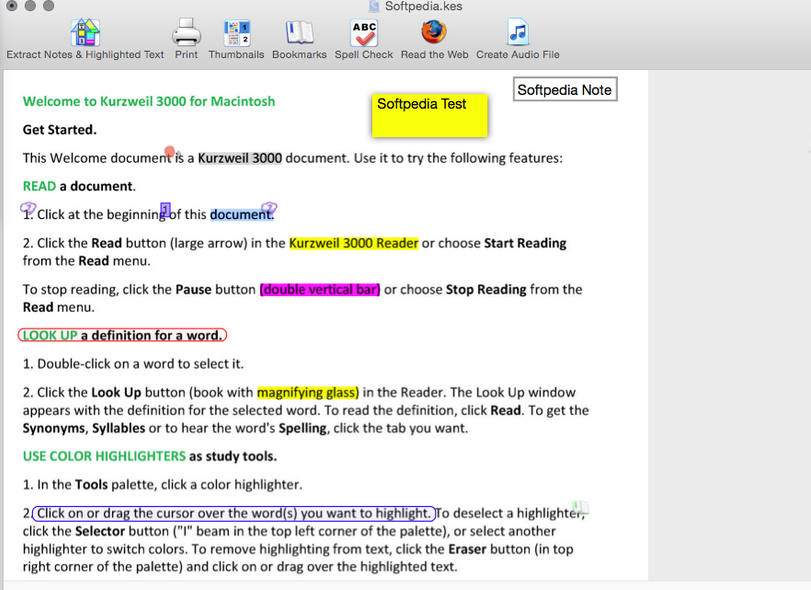Image resolution: width=811 pixels, height=590 pixels.
Task: Open the Thumbnails view
Action: tap(237, 33)
